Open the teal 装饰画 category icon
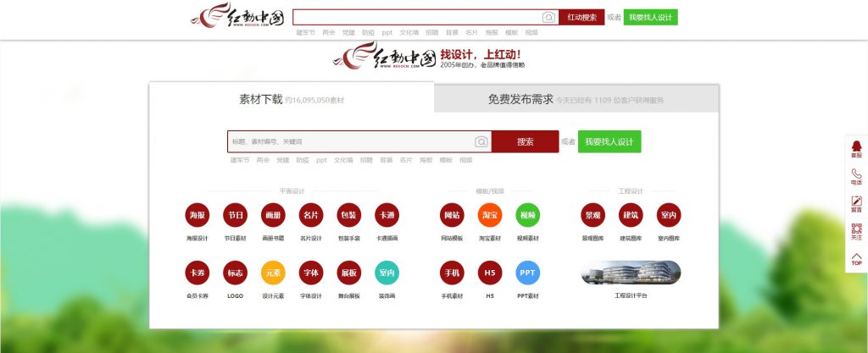 [x=387, y=273]
